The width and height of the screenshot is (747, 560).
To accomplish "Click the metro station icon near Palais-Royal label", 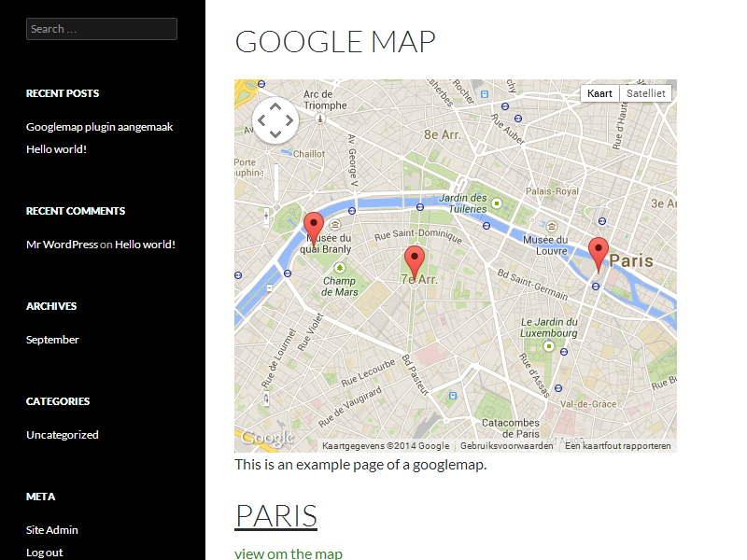I will (602, 221).
